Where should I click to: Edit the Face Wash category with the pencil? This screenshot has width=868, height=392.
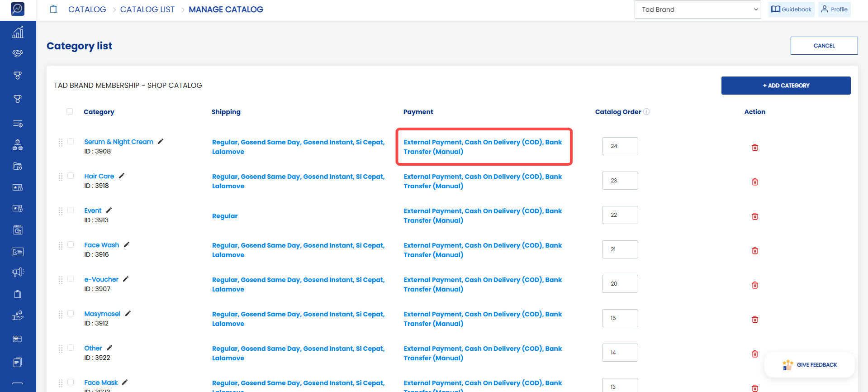(x=127, y=244)
